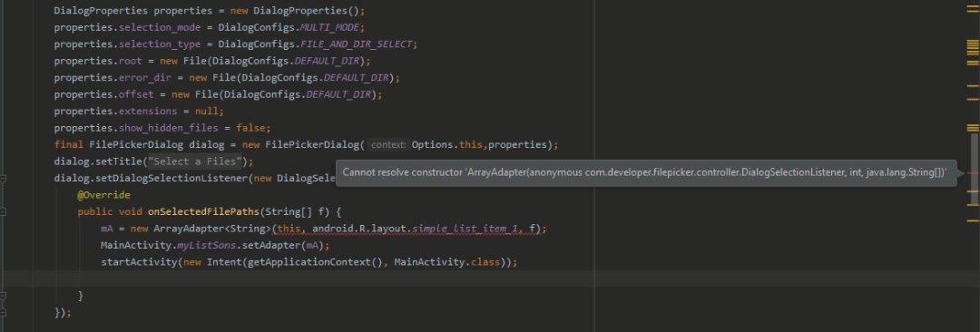Screen dimensions: 980x332
Task: Click 'simple_list_item_1' layout reference
Action: [465, 229]
